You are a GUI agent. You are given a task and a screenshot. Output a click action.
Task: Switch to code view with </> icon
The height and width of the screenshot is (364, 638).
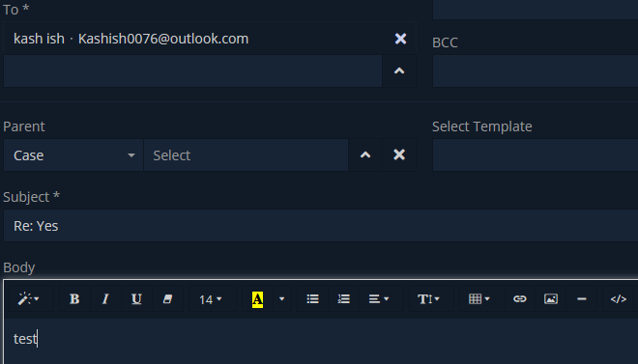[618, 299]
